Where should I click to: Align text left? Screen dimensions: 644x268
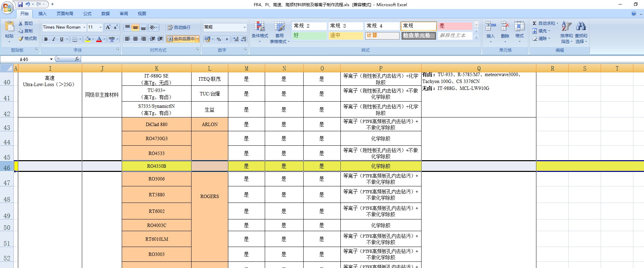(x=128, y=39)
